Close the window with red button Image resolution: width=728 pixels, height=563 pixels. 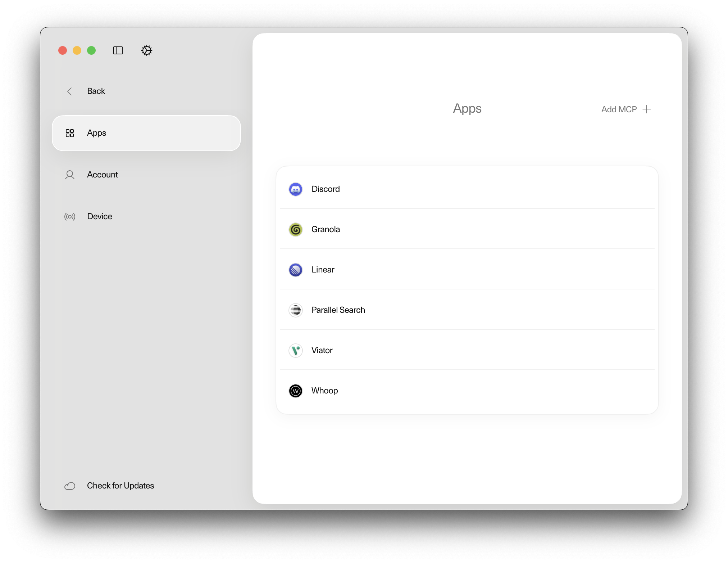point(63,50)
